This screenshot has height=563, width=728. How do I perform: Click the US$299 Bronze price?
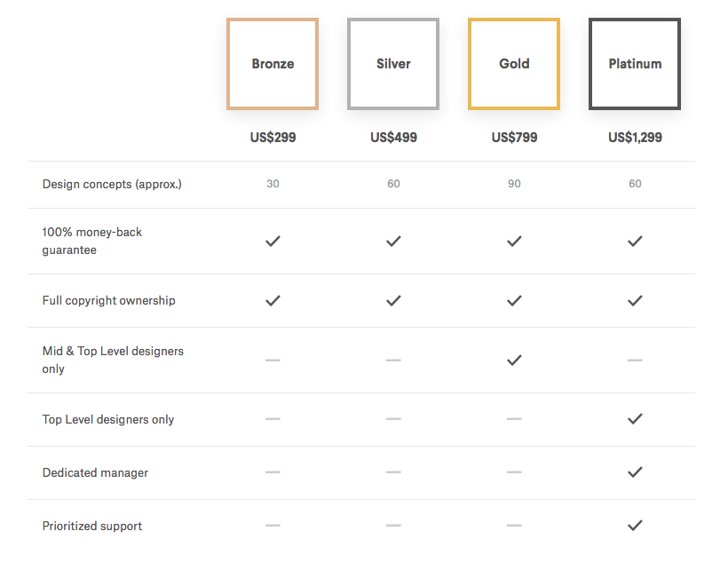(x=273, y=138)
